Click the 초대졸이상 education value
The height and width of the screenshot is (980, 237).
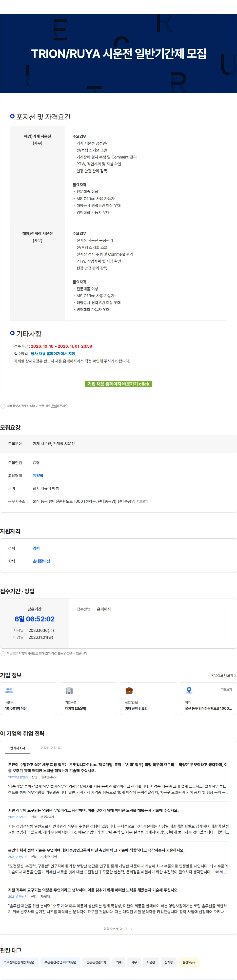pos(41,561)
